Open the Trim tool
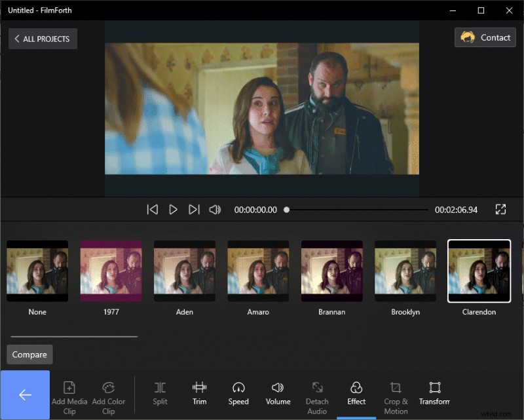Image resolution: width=524 pixels, height=420 pixels. 199,393
